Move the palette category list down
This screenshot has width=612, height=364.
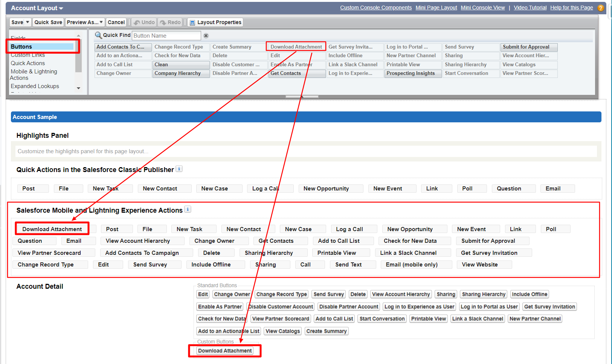point(79,88)
